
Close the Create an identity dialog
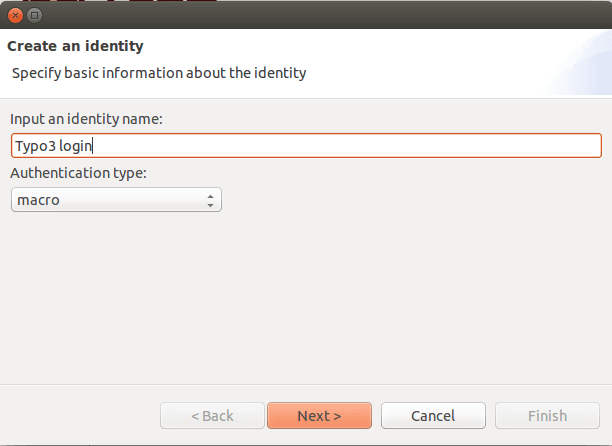coord(15,16)
